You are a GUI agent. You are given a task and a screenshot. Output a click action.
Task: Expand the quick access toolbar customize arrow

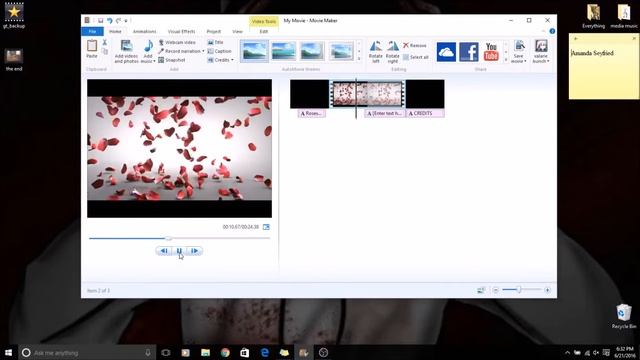point(126,21)
